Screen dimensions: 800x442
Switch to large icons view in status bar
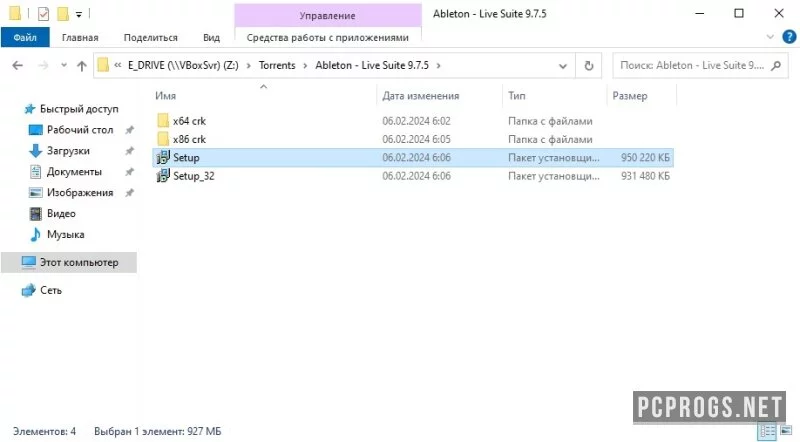pyautogui.click(x=786, y=431)
